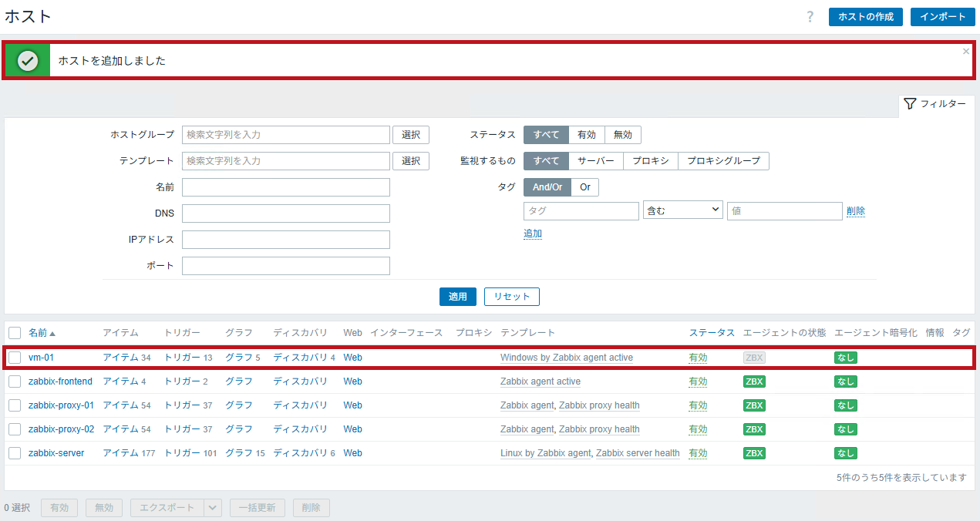
Task: Set status filter to すべて
Action: (x=546, y=135)
